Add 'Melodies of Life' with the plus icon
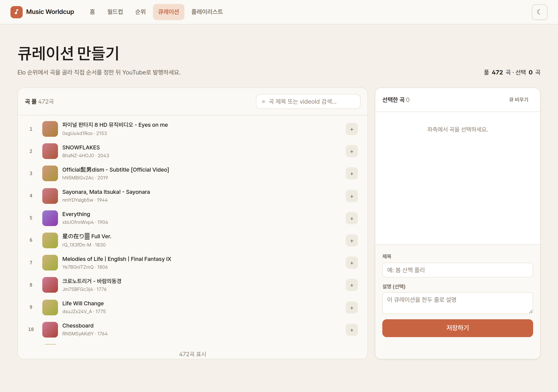 tap(351, 263)
